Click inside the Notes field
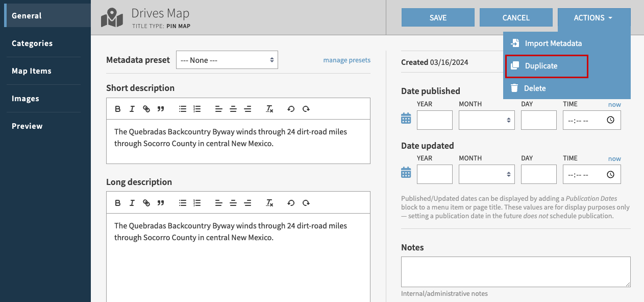This screenshot has height=302, width=644. [515, 272]
